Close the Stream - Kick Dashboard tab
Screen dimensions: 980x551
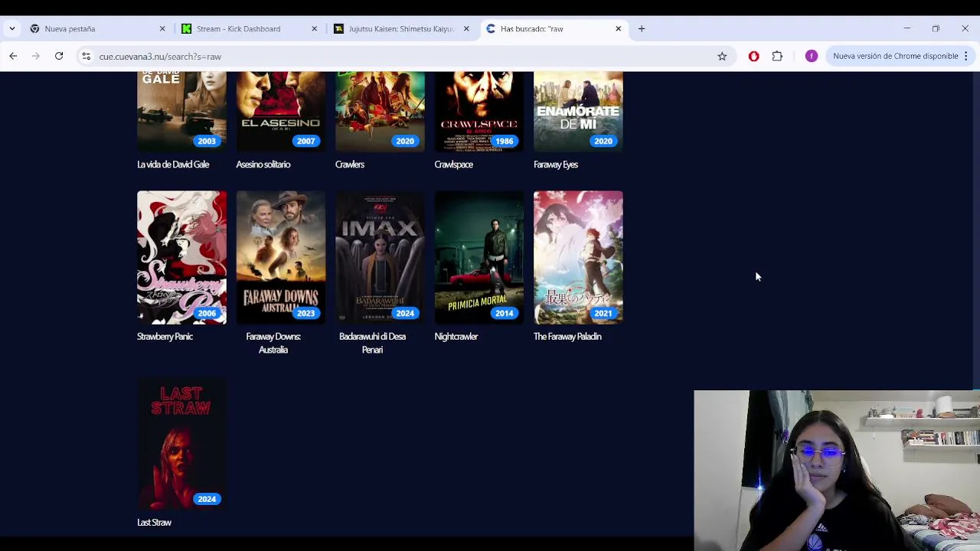point(314,28)
